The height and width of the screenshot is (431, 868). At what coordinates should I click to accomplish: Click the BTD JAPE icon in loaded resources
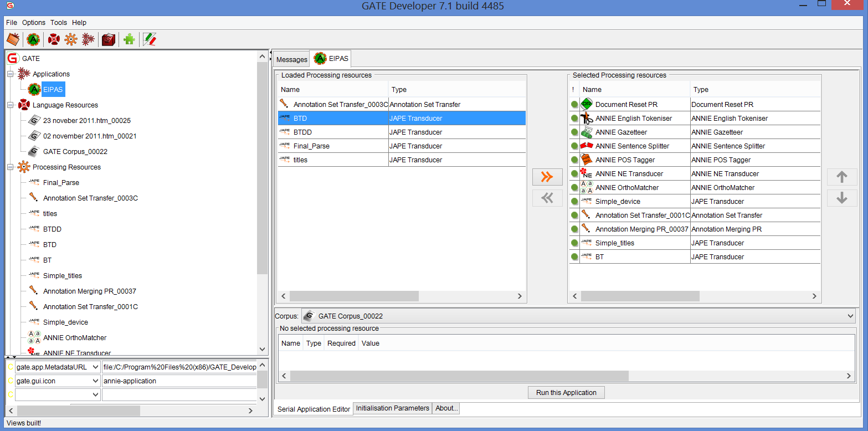pyautogui.click(x=285, y=118)
